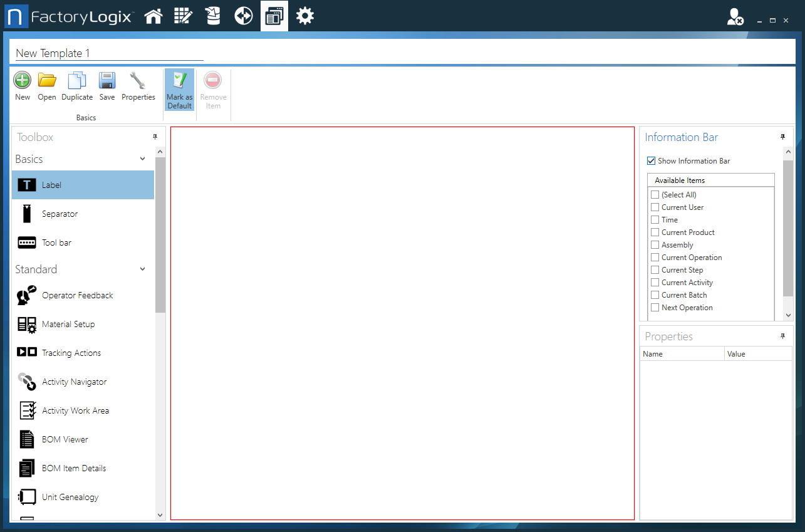805x532 pixels.
Task: Check (Select All) in Available Items
Action: (x=655, y=194)
